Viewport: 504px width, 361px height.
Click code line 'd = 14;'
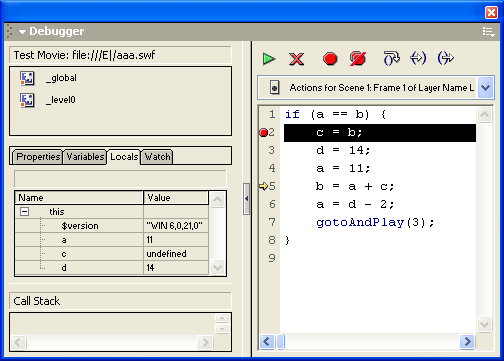click(x=343, y=151)
